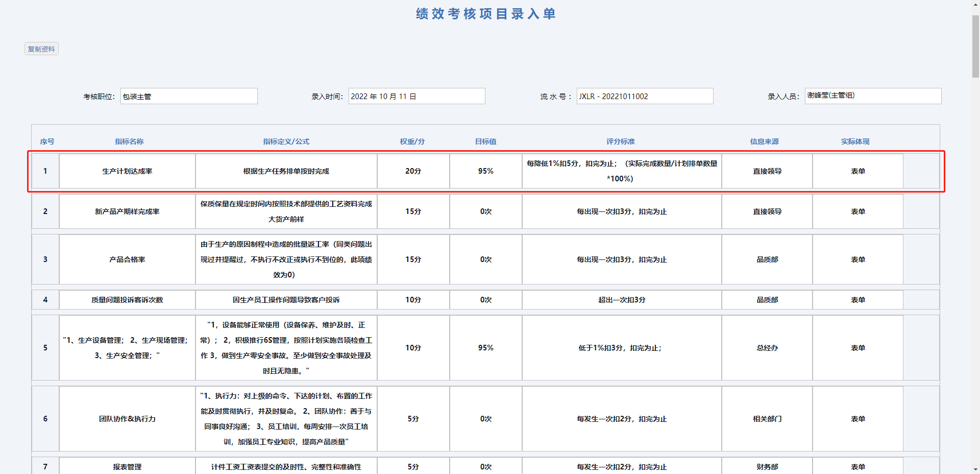
Task: Click the 财务部 source cell
Action: (x=767, y=467)
